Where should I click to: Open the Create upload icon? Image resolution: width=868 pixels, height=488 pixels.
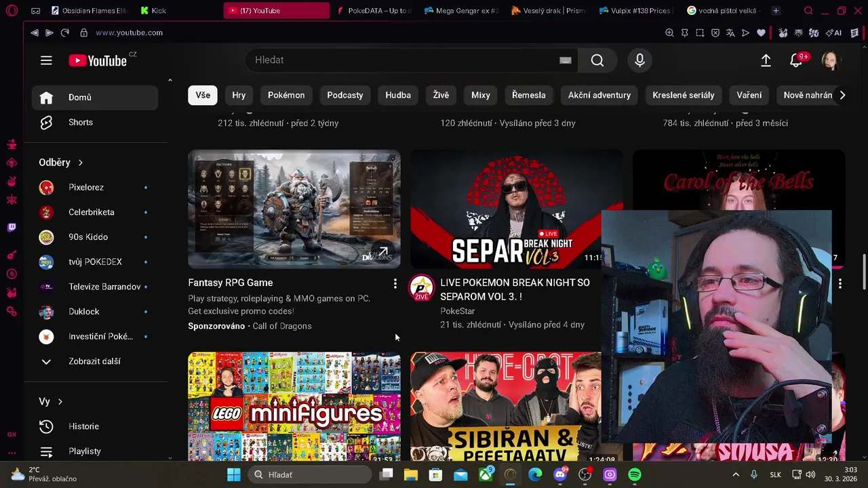[766, 60]
